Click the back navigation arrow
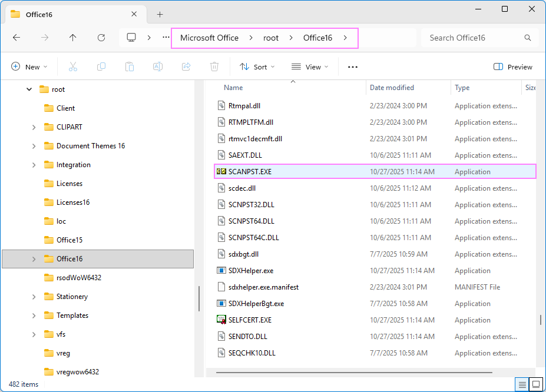The image size is (546, 392). click(16, 38)
